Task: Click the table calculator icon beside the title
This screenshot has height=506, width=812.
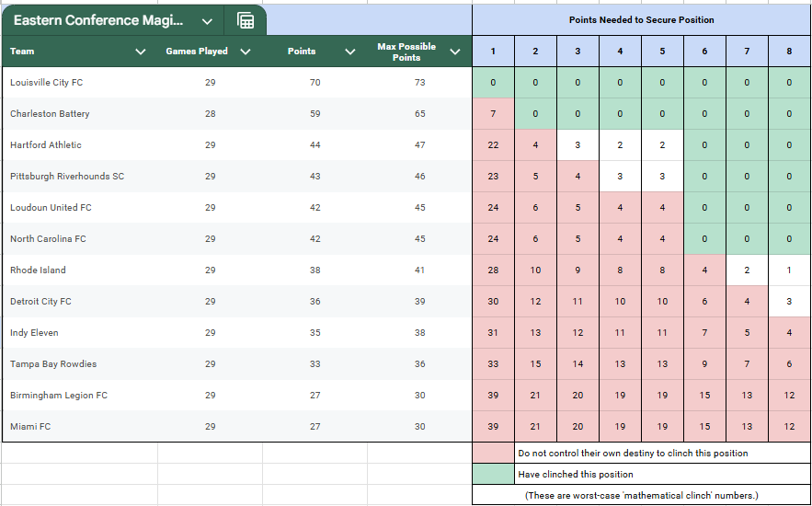Action: pyautogui.click(x=246, y=20)
